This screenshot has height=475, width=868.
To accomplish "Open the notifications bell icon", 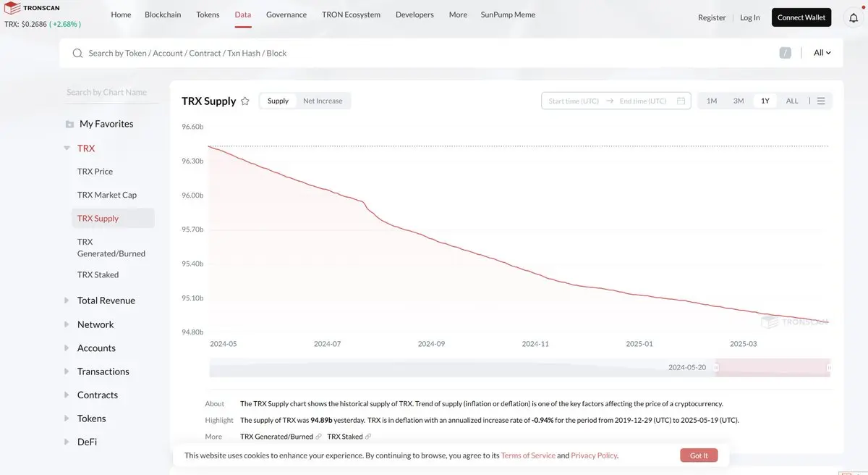I will pos(854,17).
